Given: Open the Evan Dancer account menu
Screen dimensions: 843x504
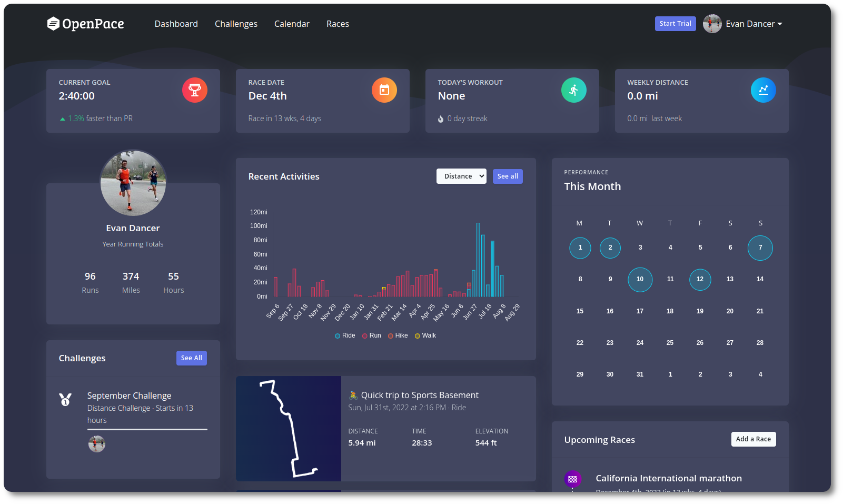Looking at the screenshot, I should pos(754,24).
